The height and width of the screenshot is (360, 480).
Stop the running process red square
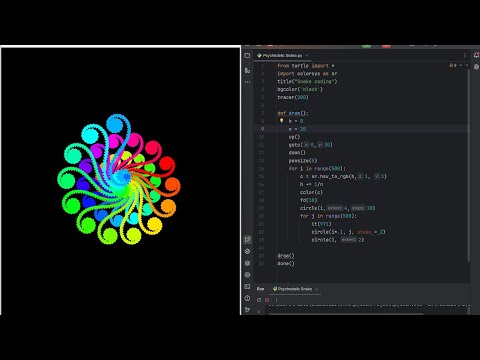click(x=267, y=300)
